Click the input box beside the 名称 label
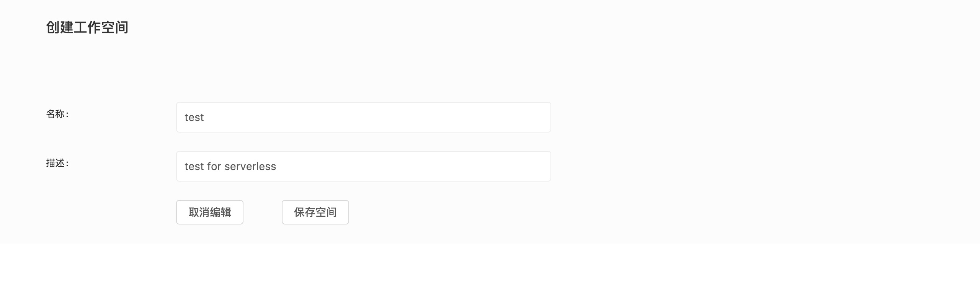Image resolution: width=980 pixels, height=285 pixels. (x=363, y=117)
